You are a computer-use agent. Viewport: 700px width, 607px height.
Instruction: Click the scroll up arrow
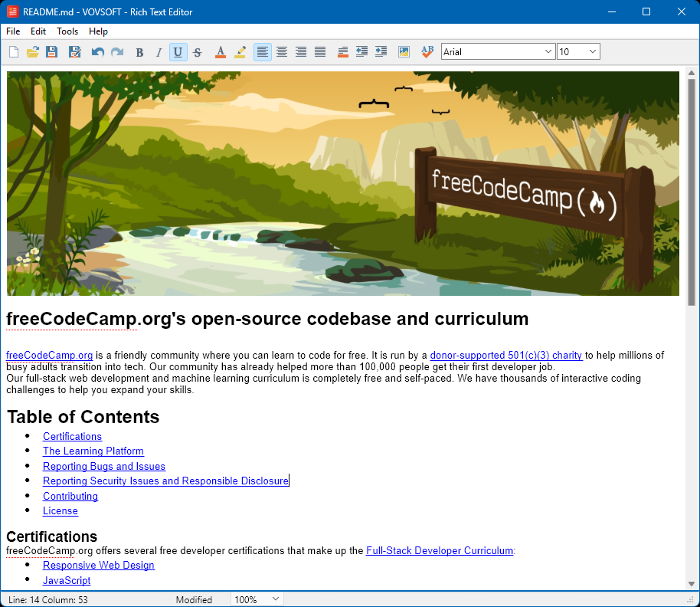[x=692, y=73]
